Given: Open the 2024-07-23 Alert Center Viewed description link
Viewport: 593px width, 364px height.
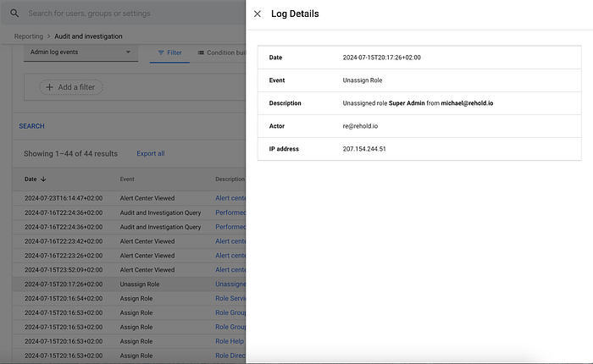Looking at the screenshot, I should (230, 198).
